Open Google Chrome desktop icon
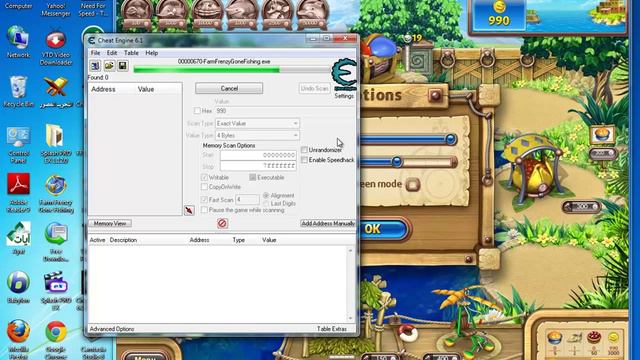Screen dimensions: 640x360 (56, 339)
